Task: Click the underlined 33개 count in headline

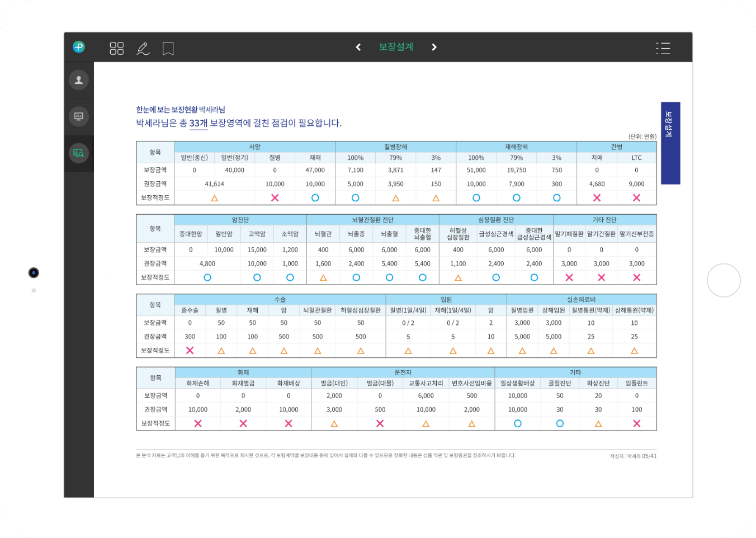Action: (199, 123)
